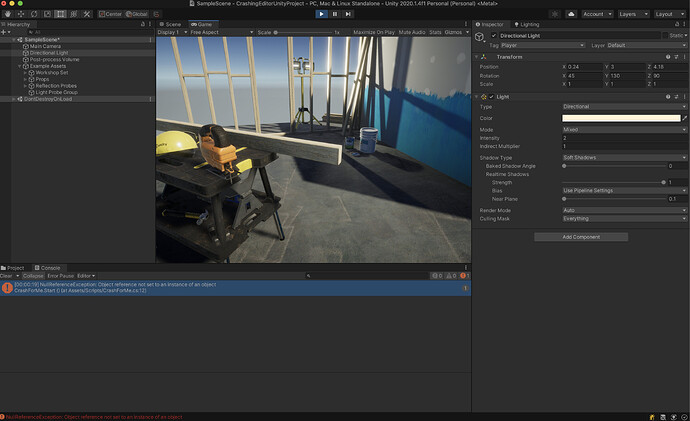This screenshot has width=690, height=421.
Task: Open the light Color swatch
Action: point(621,118)
